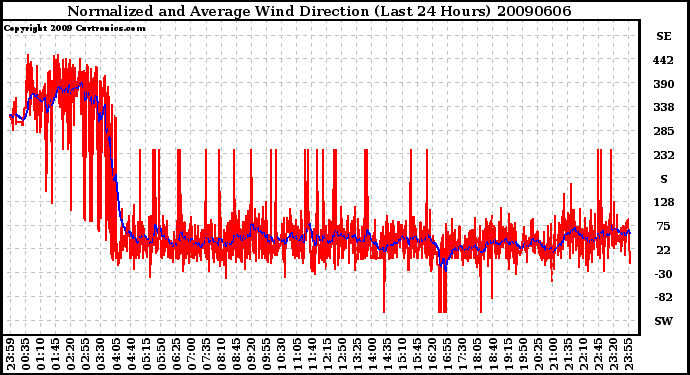
Task: Click the 14:35 time label
Action: [x=387, y=354]
